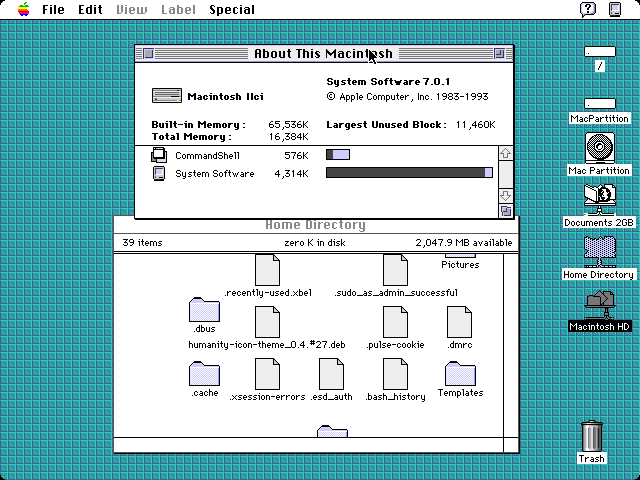
Task: Click "System Software 7.0.1" text
Action: click(x=388, y=82)
